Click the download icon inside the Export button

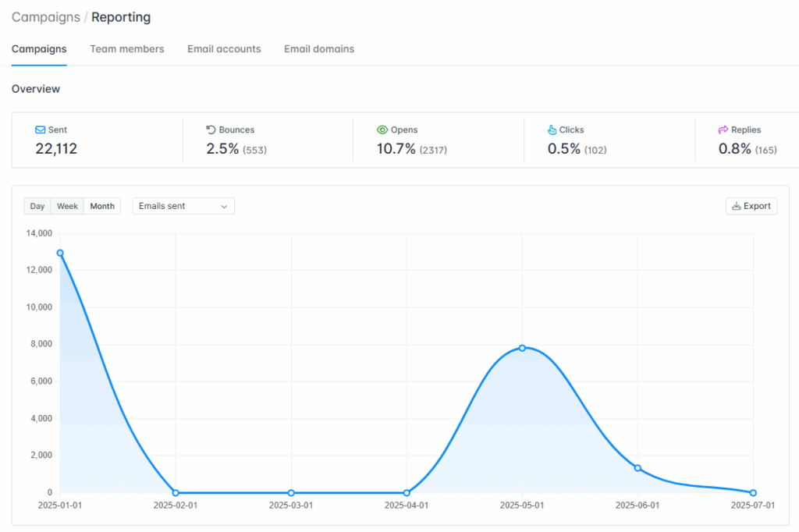pyautogui.click(x=735, y=206)
